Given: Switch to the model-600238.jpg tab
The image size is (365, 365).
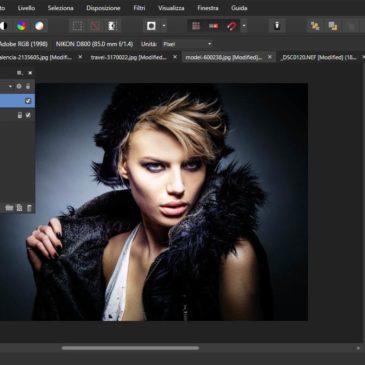Looking at the screenshot, I should click(224, 57).
